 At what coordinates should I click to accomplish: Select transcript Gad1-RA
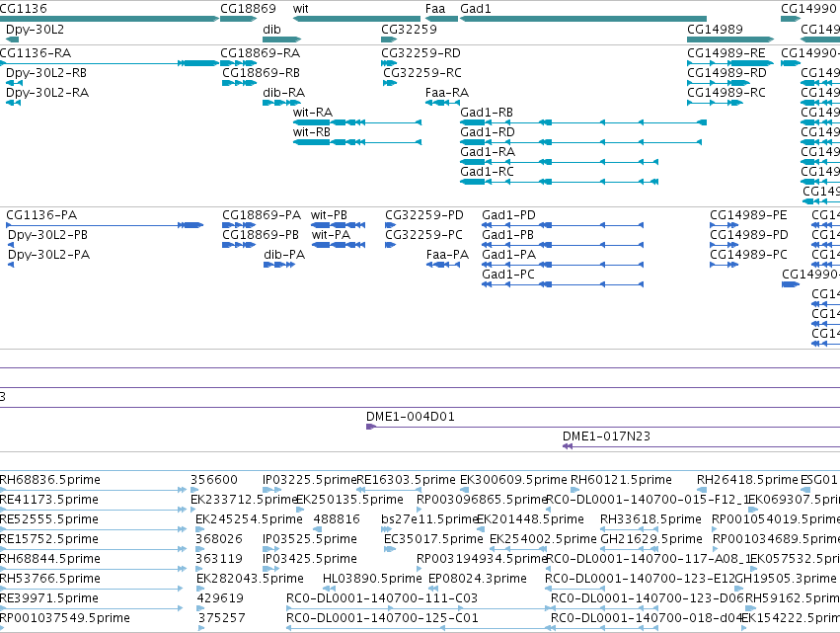pyautogui.click(x=559, y=162)
